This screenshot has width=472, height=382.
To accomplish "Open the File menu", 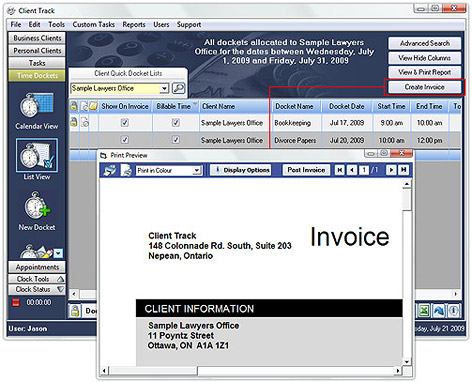I will [16, 24].
